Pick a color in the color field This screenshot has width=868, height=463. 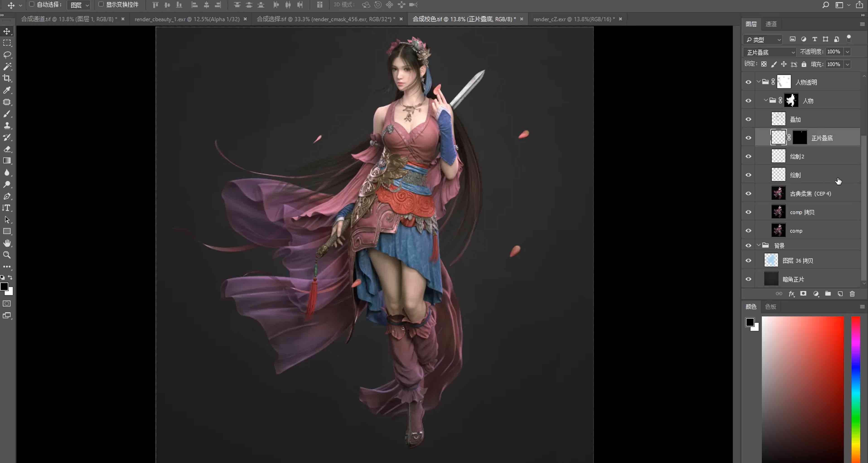(803, 390)
